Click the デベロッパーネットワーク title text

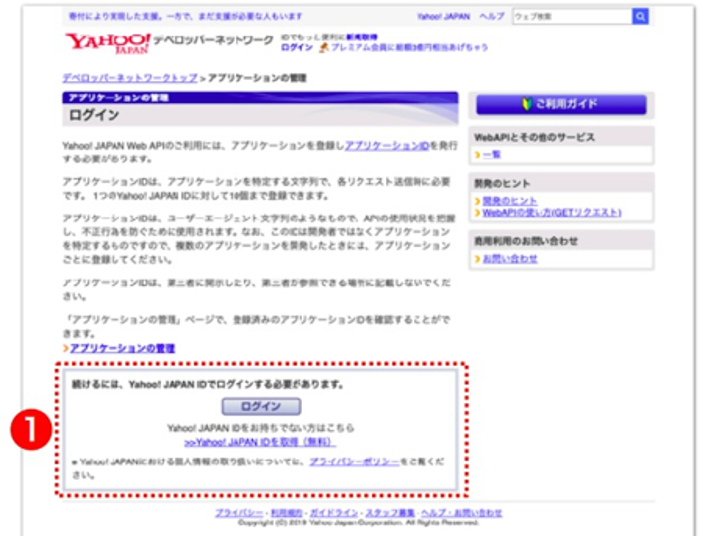click(213, 41)
